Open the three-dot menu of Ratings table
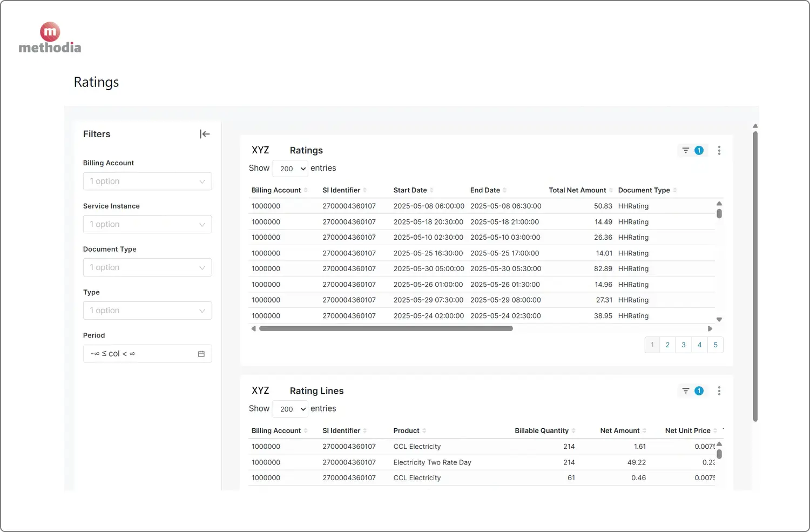Image resolution: width=810 pixels, height=532 pixels. point(719,150)
